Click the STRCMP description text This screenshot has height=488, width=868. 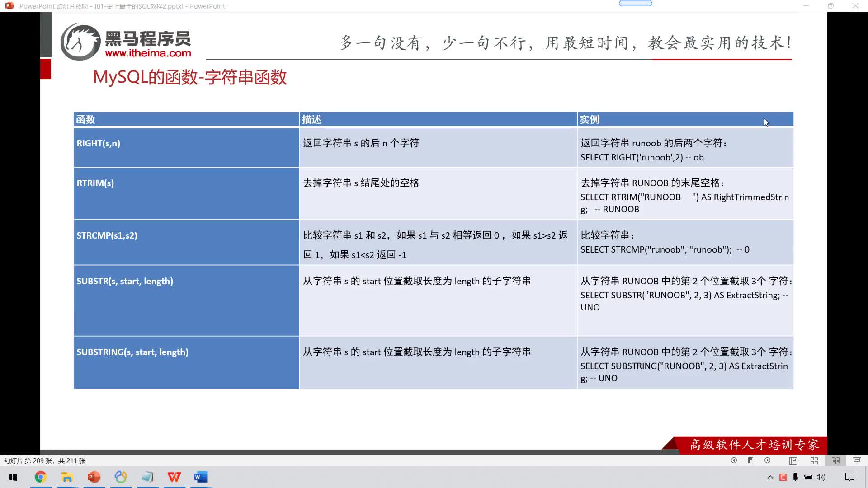tap(435, 245)
